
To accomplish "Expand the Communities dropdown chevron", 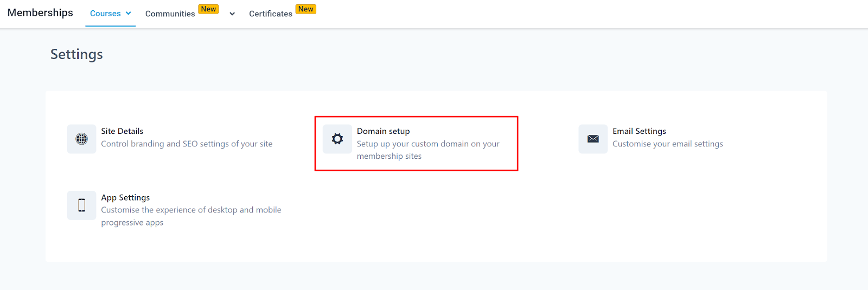I will (232, 14).
